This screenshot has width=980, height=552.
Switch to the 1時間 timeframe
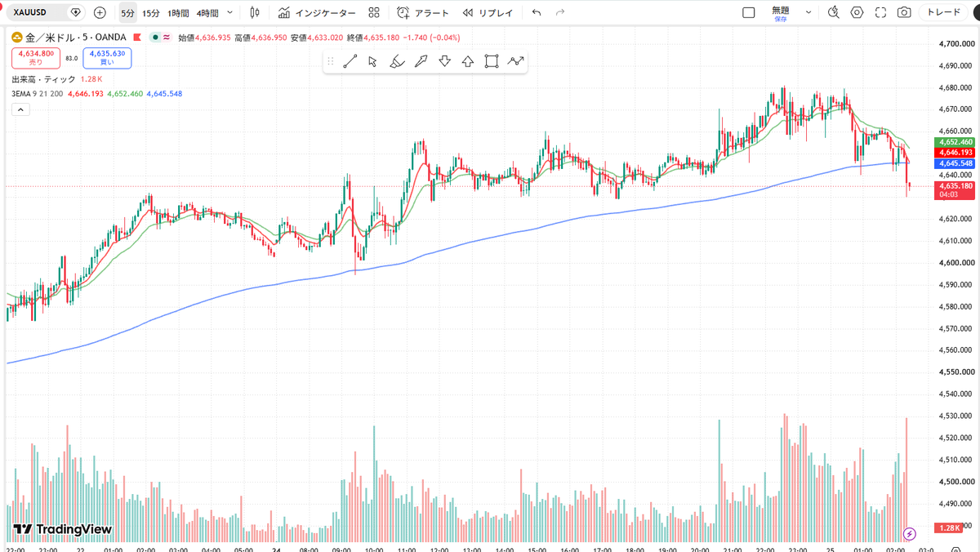pyautogui.click(x=179, y=13)
